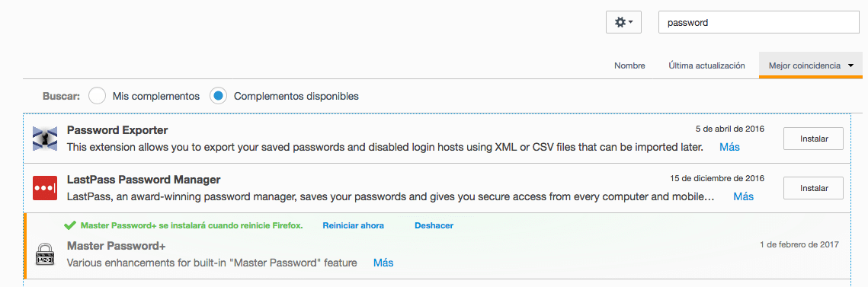Click the Password Exporter add-on icon
The width and height of the screenshot is (868, 287).
[x=45, y=139]
